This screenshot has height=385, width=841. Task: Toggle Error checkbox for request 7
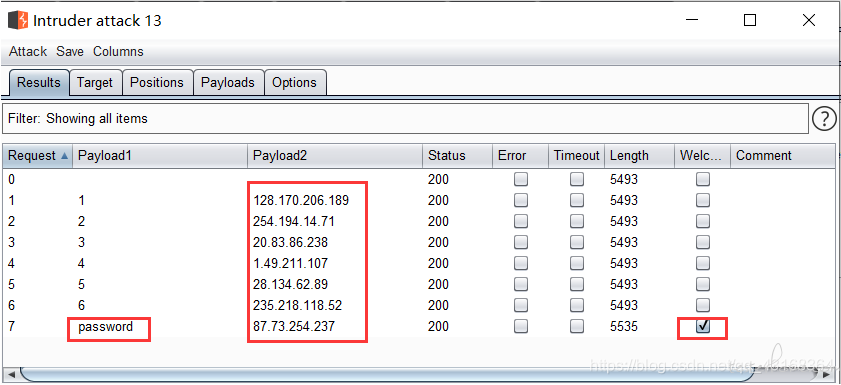[x=520, y=327]
